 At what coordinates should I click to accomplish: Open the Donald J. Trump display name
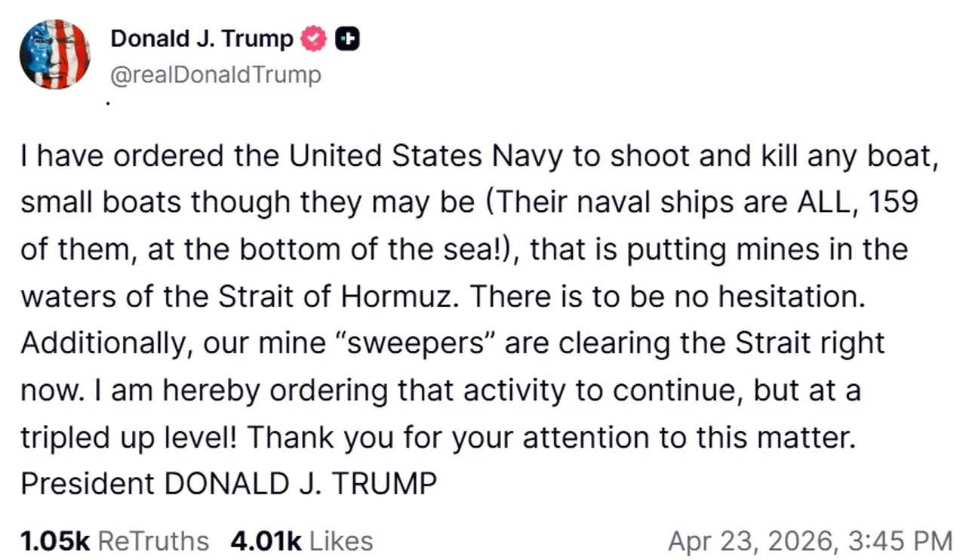pyautogui.click(x=202, y=38)
